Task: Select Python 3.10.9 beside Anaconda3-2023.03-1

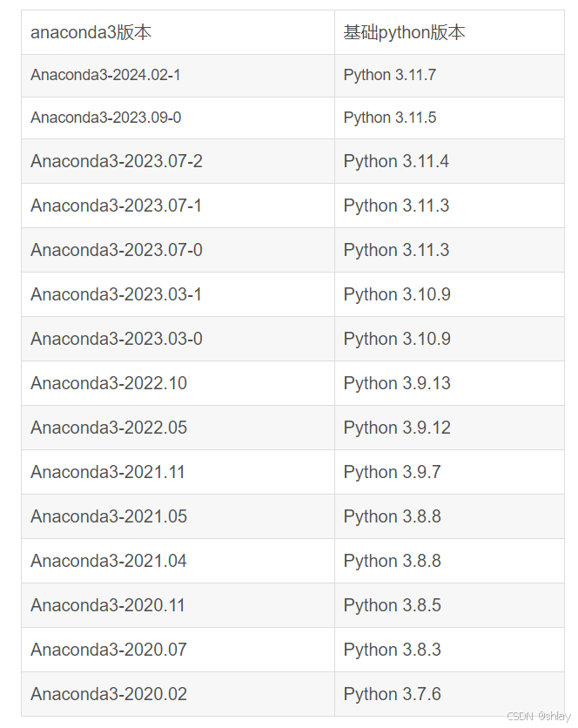Action: [x=449, y=295]
